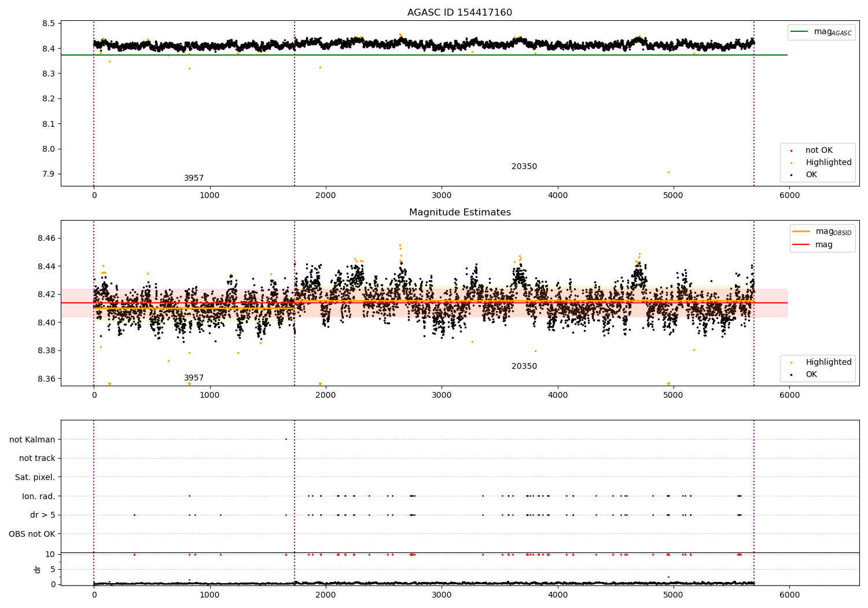Click the '8.44' y-tick of middle plot
The height and width of the screenshot is (608, 868).
click(46, 266)
